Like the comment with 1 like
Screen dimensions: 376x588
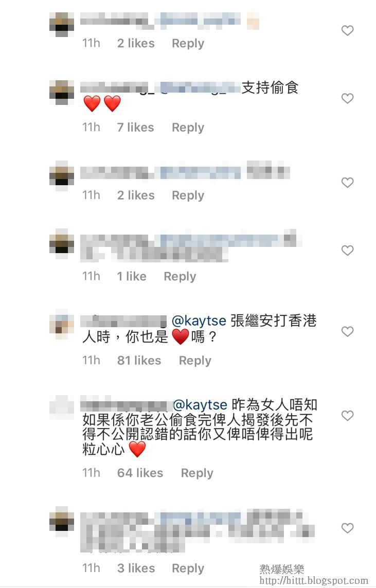click(x=348, y=251)
